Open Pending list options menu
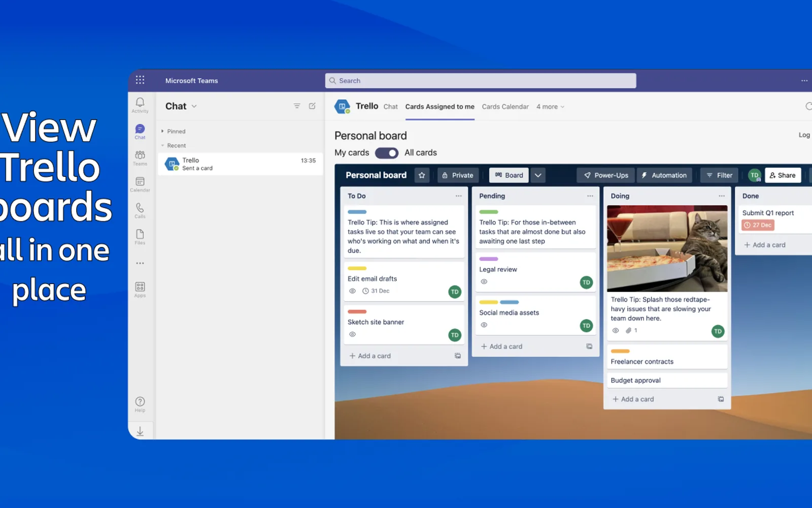Image resolution: width=812 pixels, height=508 pixels. point(590,196)
